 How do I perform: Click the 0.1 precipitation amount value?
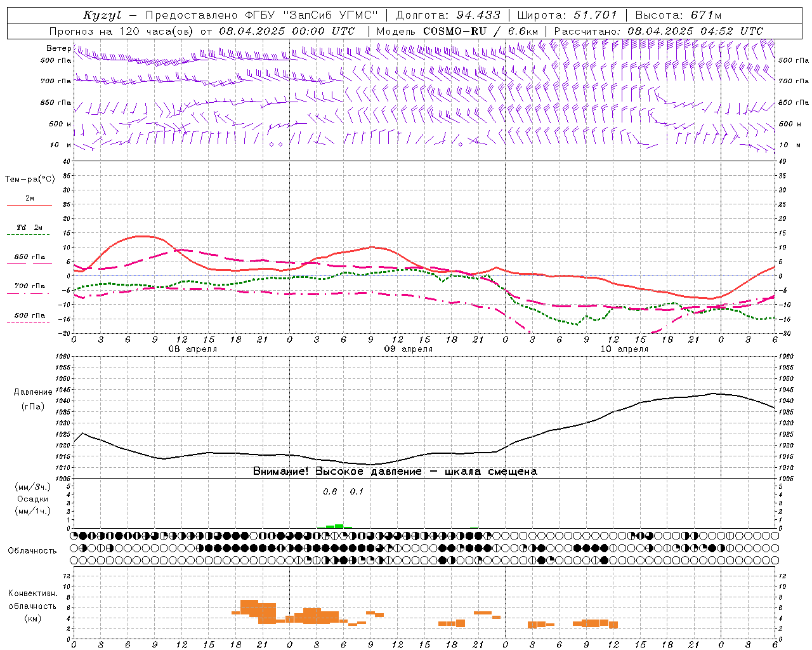[x=357, y=491]
